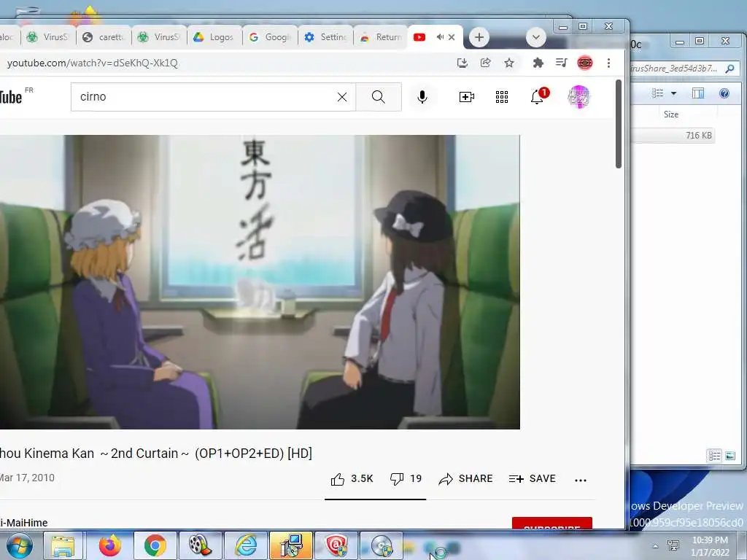
Task: Click the YouTube address bar URL
Action: [x=93, y=63]
